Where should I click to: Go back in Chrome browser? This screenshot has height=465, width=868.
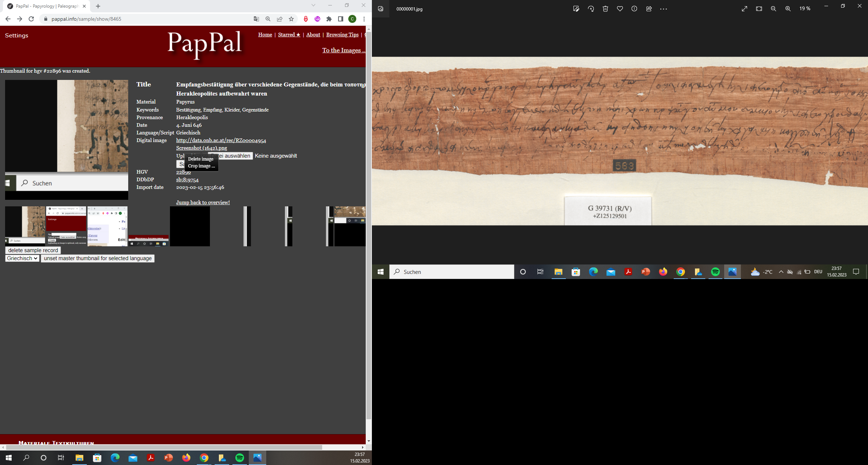[8, 19]
